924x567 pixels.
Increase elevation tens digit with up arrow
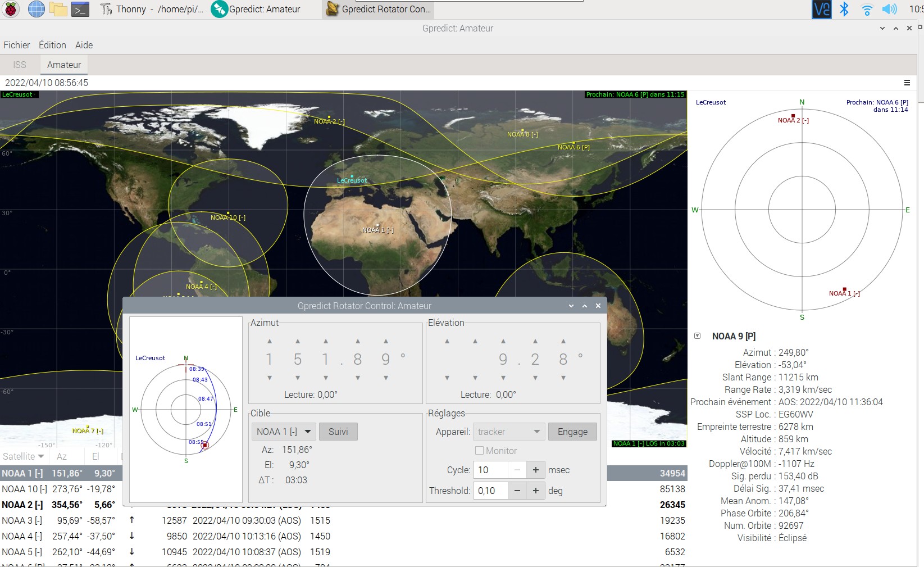point(475,341)
